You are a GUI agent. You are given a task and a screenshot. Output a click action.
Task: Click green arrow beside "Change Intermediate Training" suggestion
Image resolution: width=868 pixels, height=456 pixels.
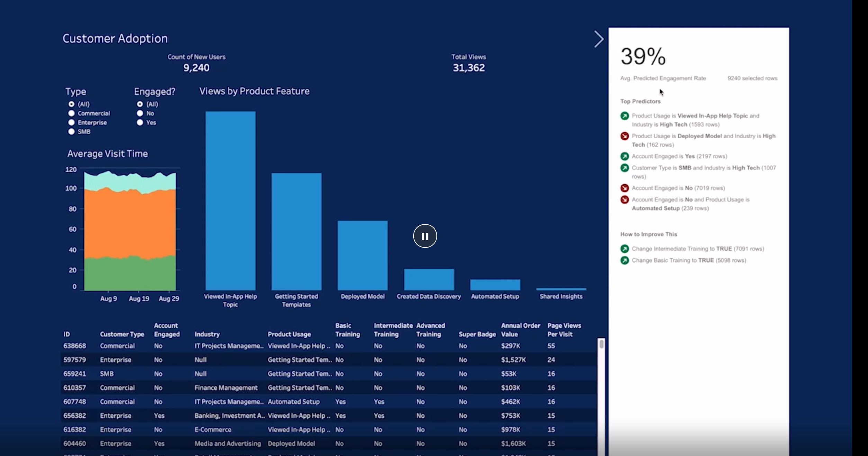coord(625,248)
